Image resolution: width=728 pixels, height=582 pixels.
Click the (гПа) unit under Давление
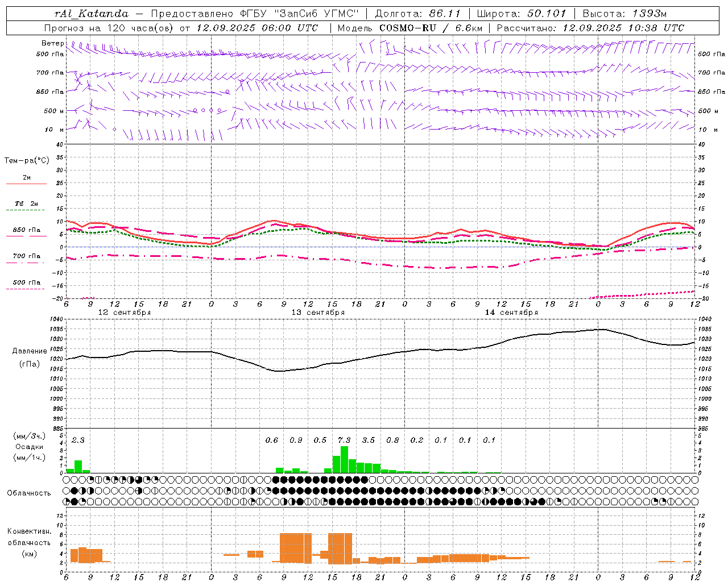click(x=29, y=364)
